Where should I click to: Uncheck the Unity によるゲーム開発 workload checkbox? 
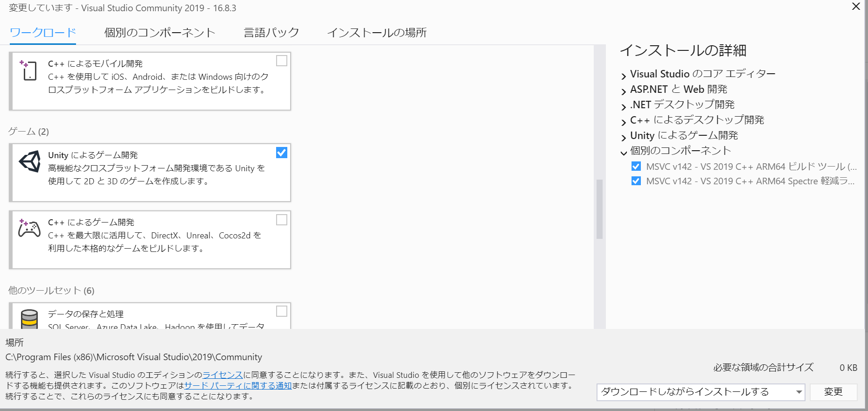(x=282, y=153)
